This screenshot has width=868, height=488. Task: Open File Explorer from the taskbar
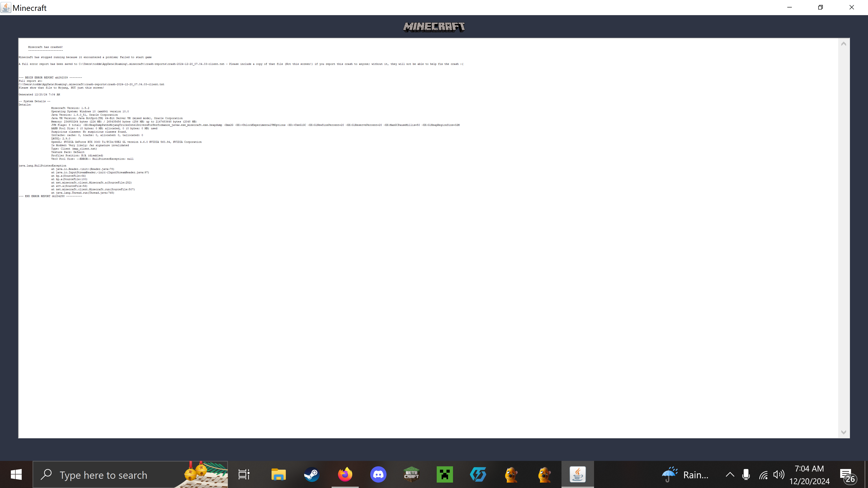tap(278, 474)
